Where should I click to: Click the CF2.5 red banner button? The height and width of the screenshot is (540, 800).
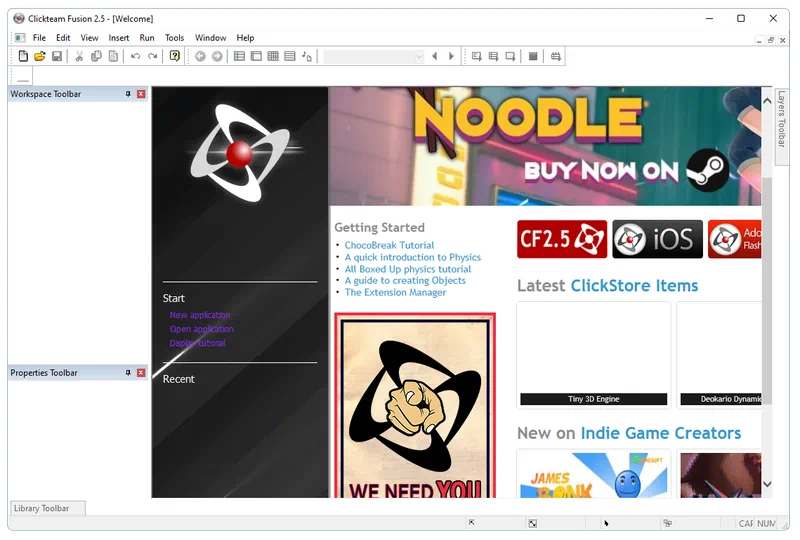click(x=562, y=239)
